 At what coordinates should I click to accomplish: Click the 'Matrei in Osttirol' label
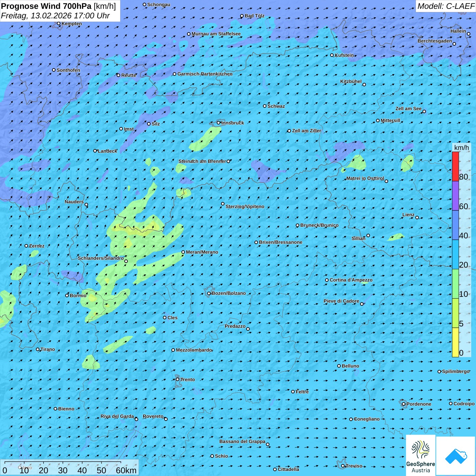[365, 178]
